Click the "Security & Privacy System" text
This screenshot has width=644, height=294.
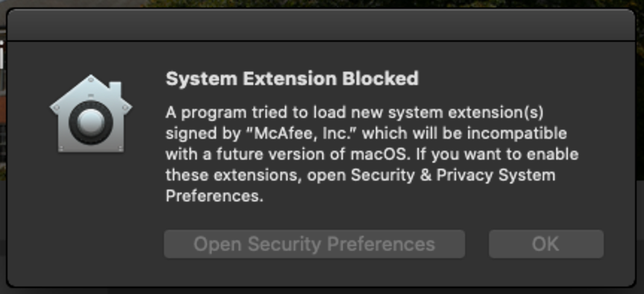pyautogui.click(x=453, y=175)
